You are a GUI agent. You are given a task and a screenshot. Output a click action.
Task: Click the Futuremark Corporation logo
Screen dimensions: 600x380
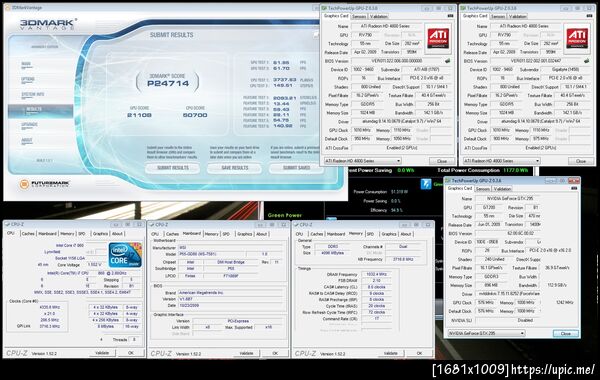[x=44, y=184]
